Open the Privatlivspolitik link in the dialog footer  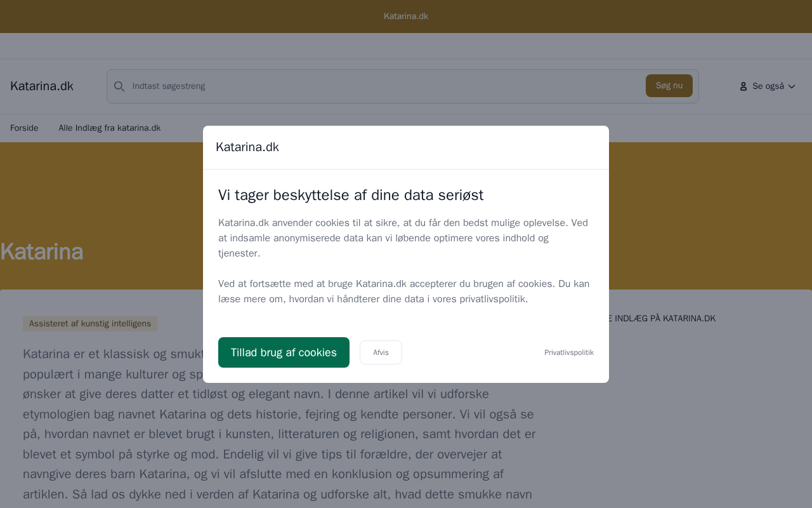point(569,352)
